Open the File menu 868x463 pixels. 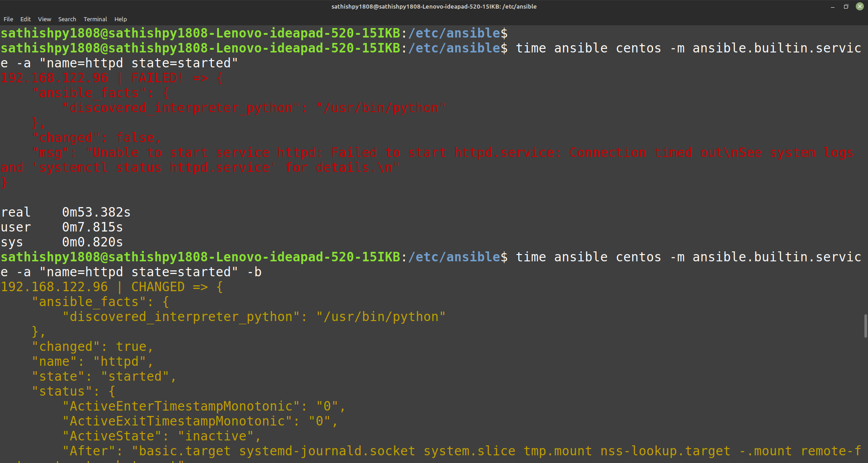(x=8, y=19)
